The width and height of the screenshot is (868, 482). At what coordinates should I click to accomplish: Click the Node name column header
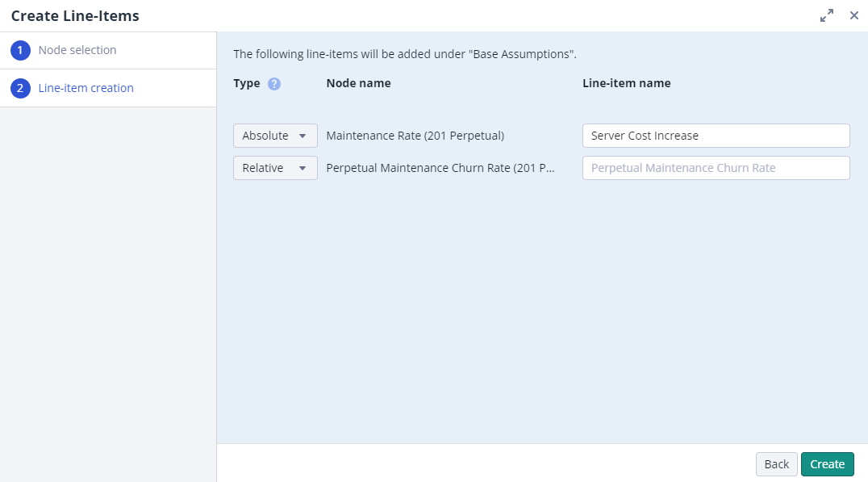[358, 83]
